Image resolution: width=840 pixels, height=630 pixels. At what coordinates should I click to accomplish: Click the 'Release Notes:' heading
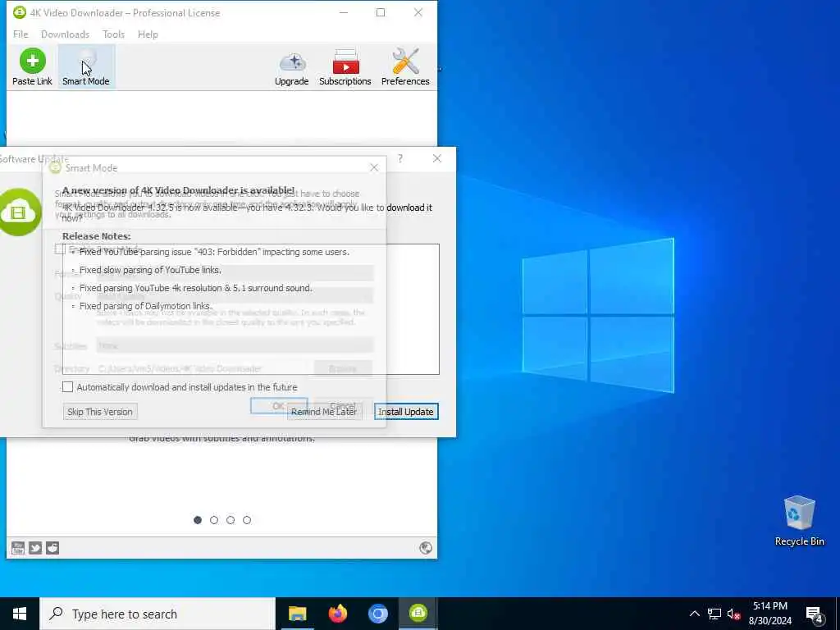pos(97,236)
